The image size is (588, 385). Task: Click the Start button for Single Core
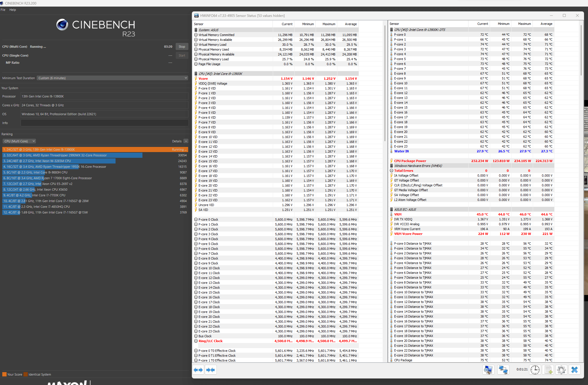182,55
